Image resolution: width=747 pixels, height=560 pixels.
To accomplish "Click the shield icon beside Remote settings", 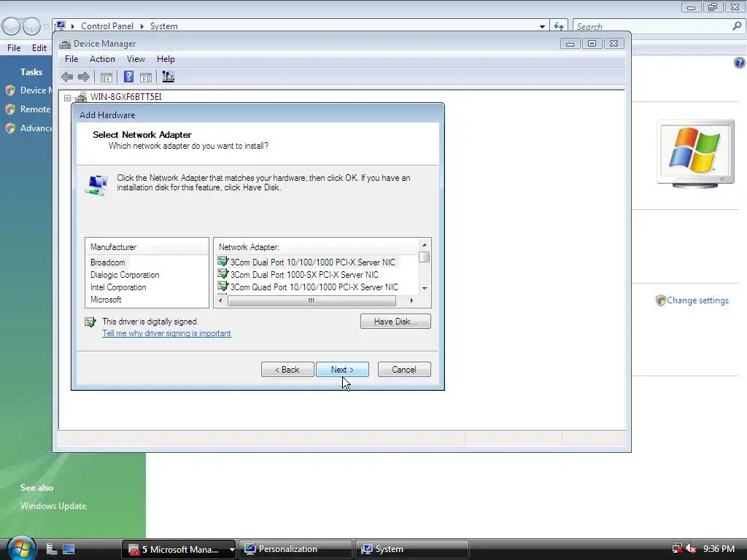I will pos(10,109).
